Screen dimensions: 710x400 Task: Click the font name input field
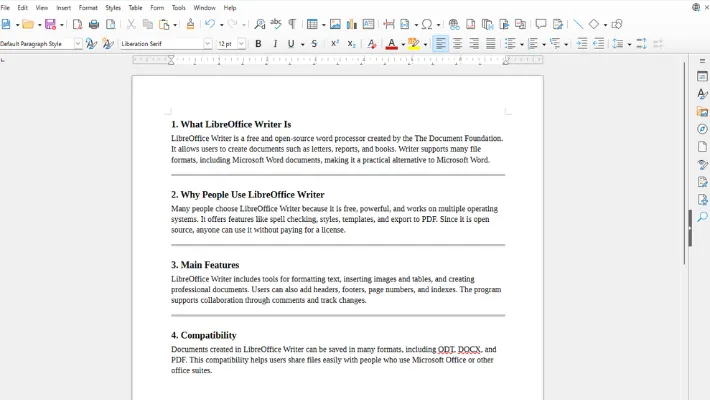pyautogui.click(x=162, y=43)
